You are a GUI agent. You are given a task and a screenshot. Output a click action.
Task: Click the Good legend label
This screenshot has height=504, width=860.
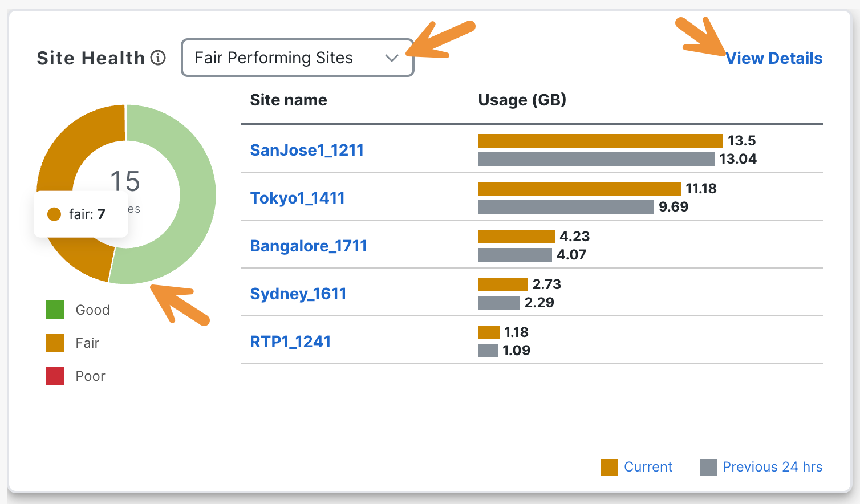point(92,310)
